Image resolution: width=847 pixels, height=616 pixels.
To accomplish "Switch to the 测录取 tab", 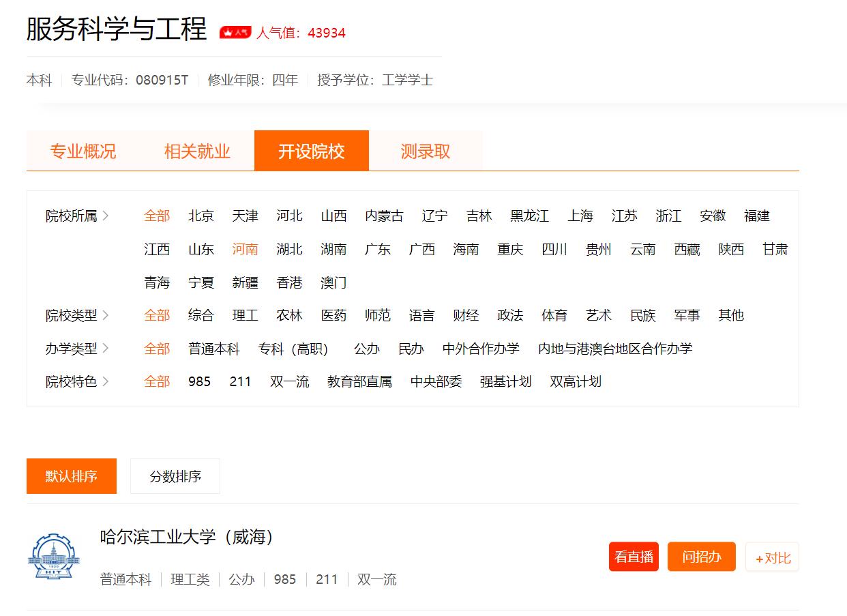I will click(424, 150).
